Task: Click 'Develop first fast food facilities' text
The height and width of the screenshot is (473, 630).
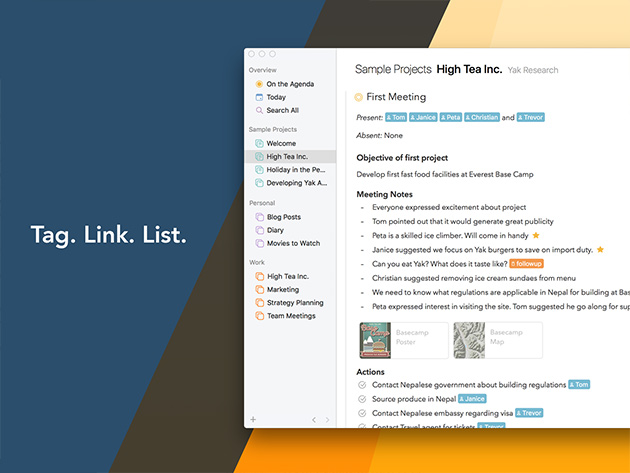Action: (445, 174)
